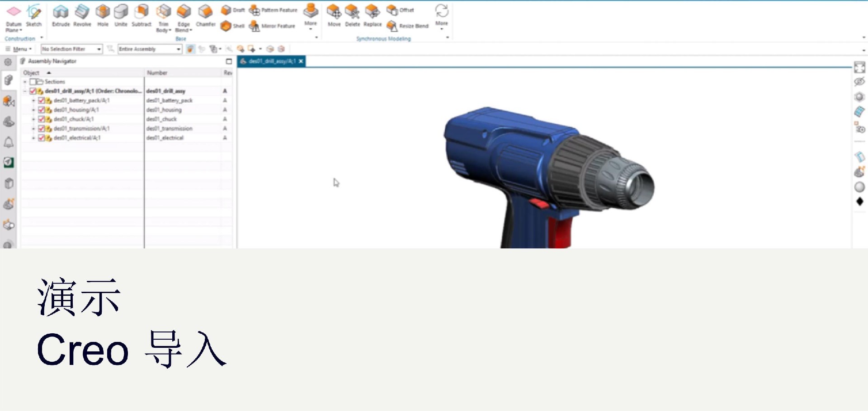This screenshot has height=411, width=868.
Task: Open the No Selection Filter dropdown
Action: tap(71, 49)
